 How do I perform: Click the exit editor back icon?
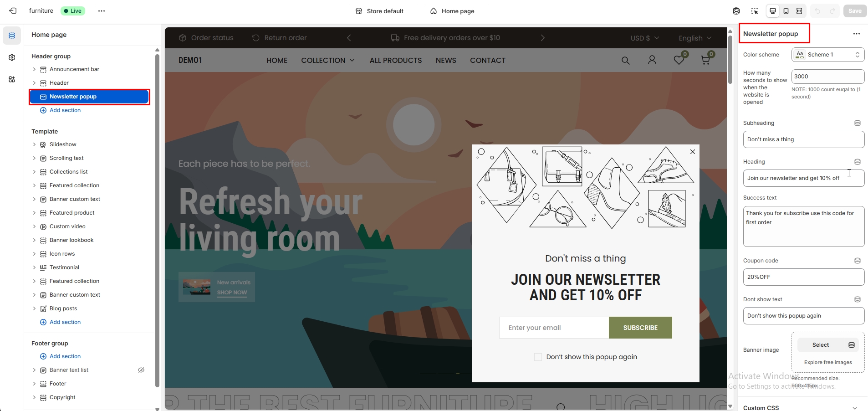(13, 11)
